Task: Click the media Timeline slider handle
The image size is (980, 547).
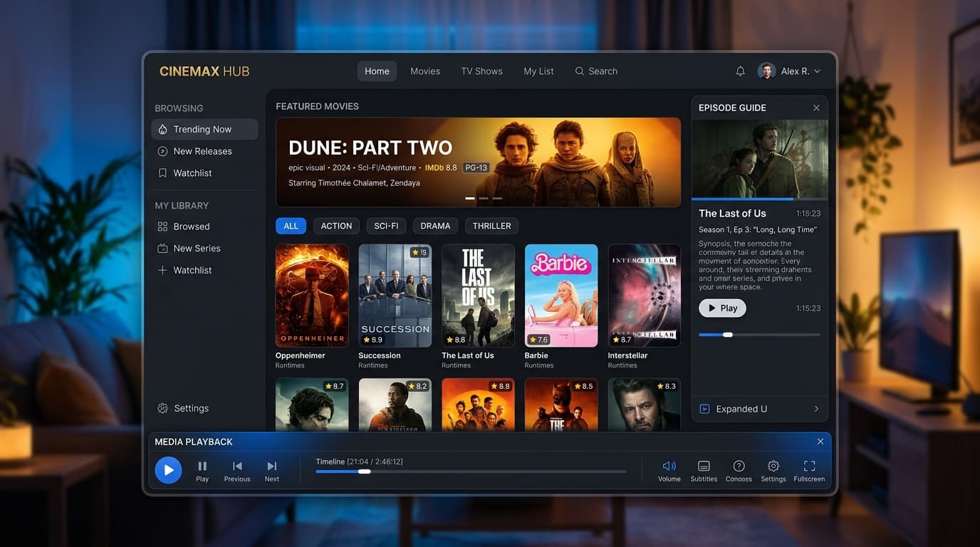Action: pos(364,472)
